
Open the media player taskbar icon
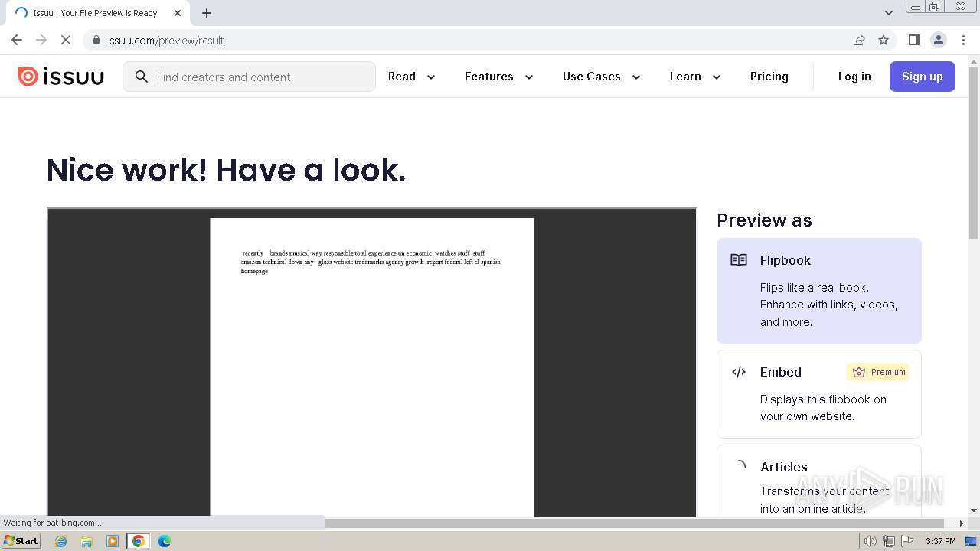tap(113, 541)
